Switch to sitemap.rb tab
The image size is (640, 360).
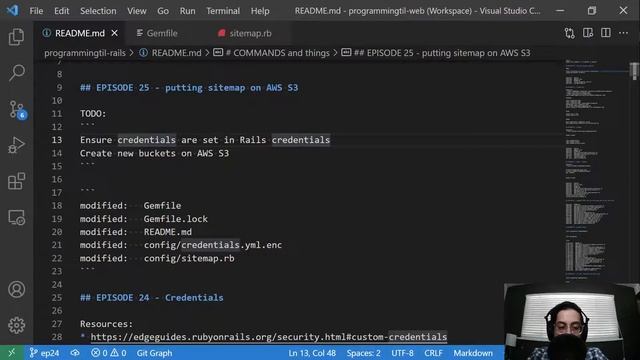pyautogui.click(x=250, y=33)
